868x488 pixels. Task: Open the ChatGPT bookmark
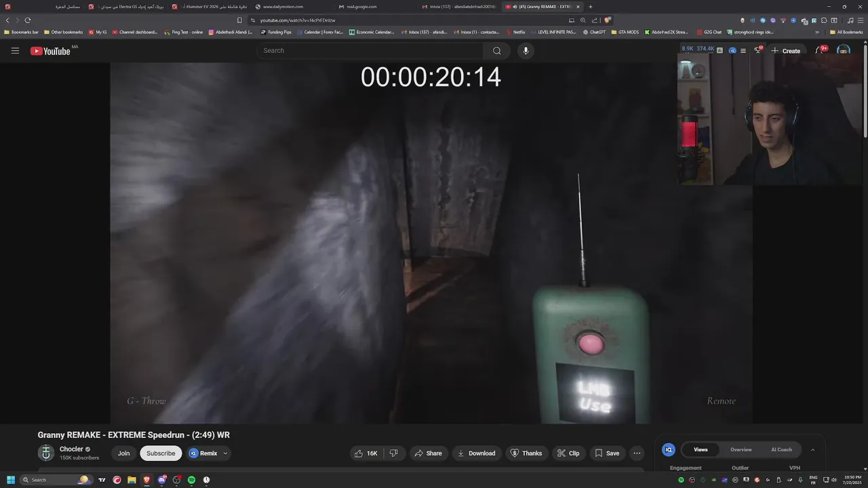[594, 32]
